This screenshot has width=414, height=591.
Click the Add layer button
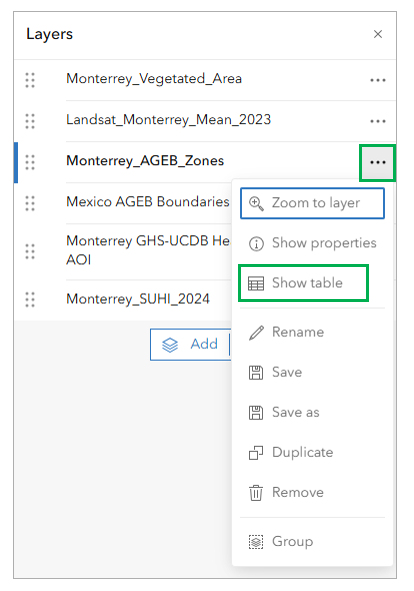[x=191, y=344]
